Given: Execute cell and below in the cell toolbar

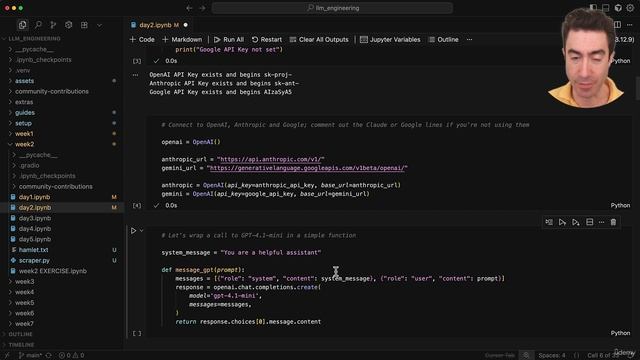Looking at the screenshot, I should (x=576, y=222).
